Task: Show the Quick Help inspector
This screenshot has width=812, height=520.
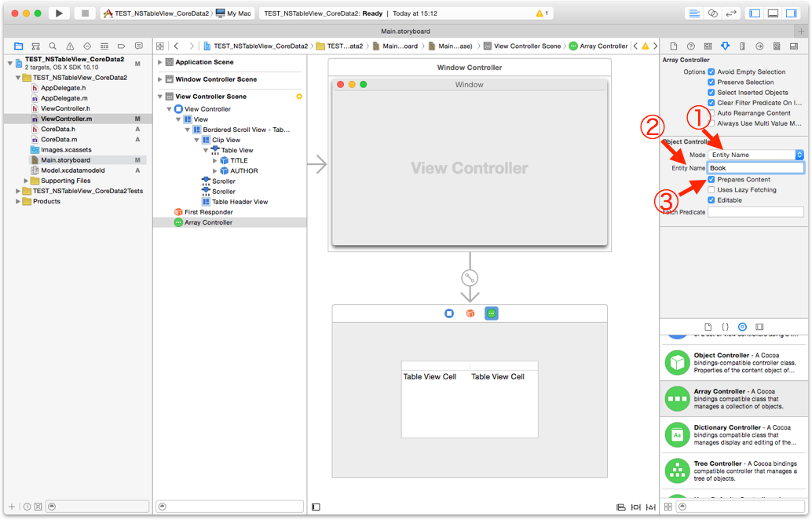Action: tap(691, 46)
